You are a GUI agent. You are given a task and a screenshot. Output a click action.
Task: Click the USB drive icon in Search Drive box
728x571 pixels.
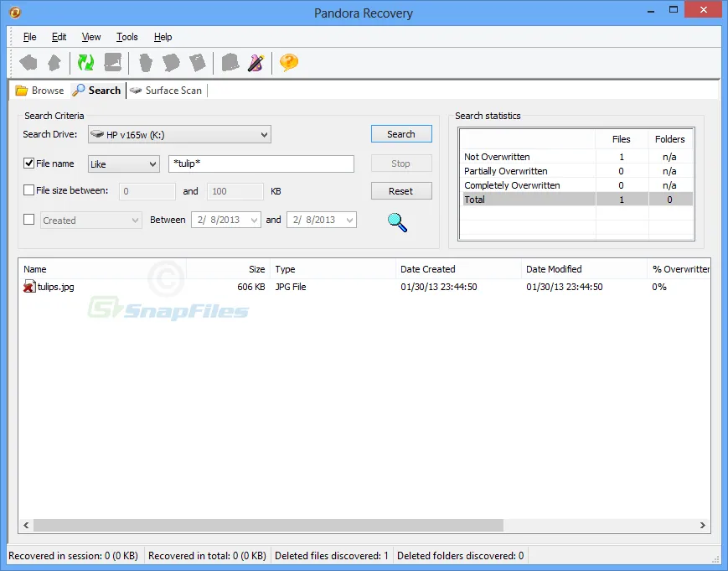coord(97,134)
